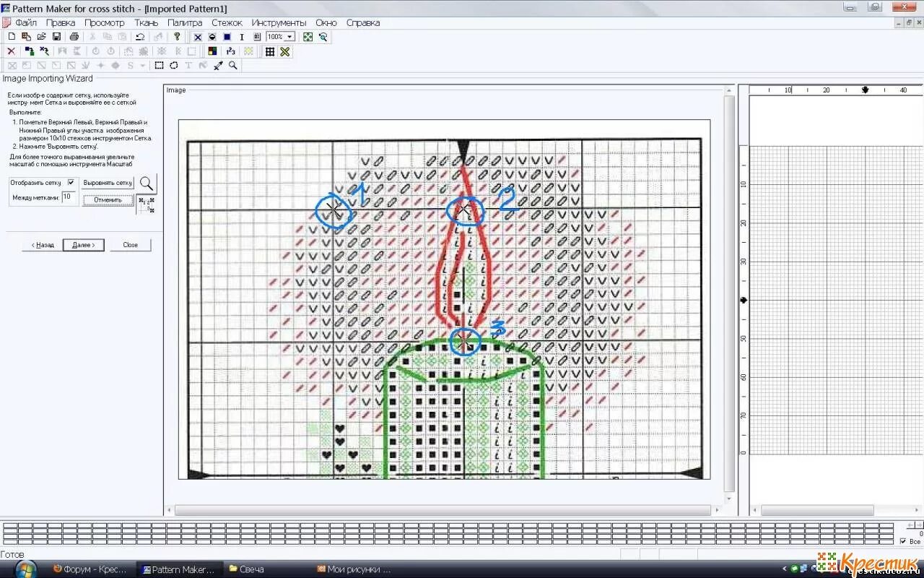
Task: Select the magnifier zoom tool in toolbar
Action: tap(233, 65)
